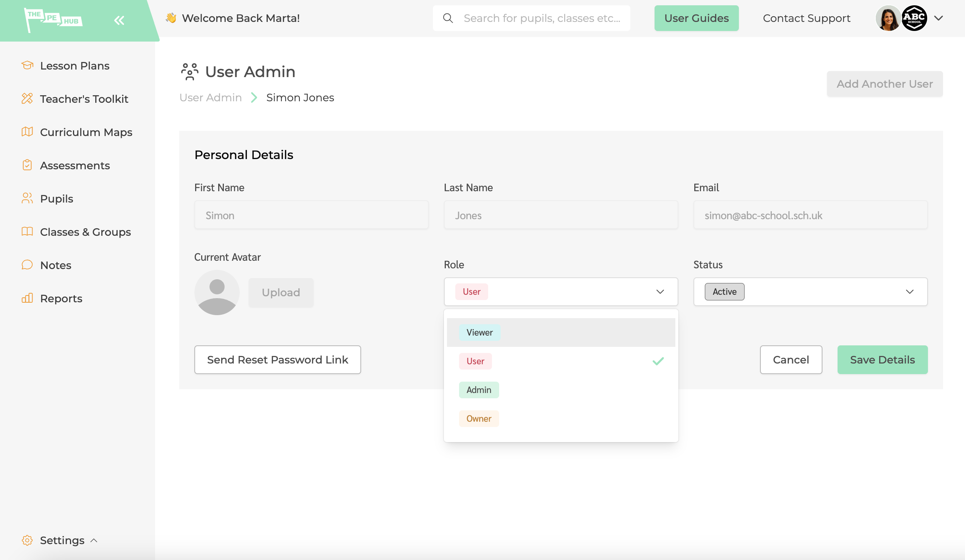Open the User Guides page

pyautogui.click(x=696, y=18)
